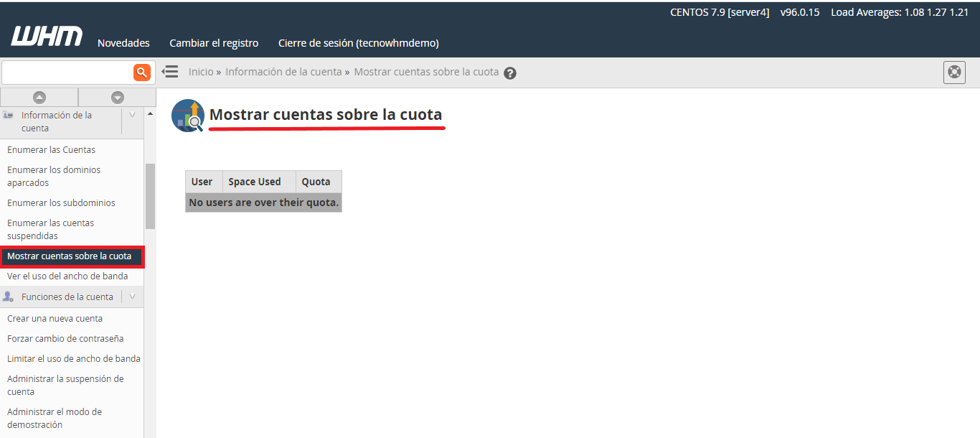The height and width of the screenshot is (438, 980).
Task: Click the WHM logo
Action: coord(47,37)
